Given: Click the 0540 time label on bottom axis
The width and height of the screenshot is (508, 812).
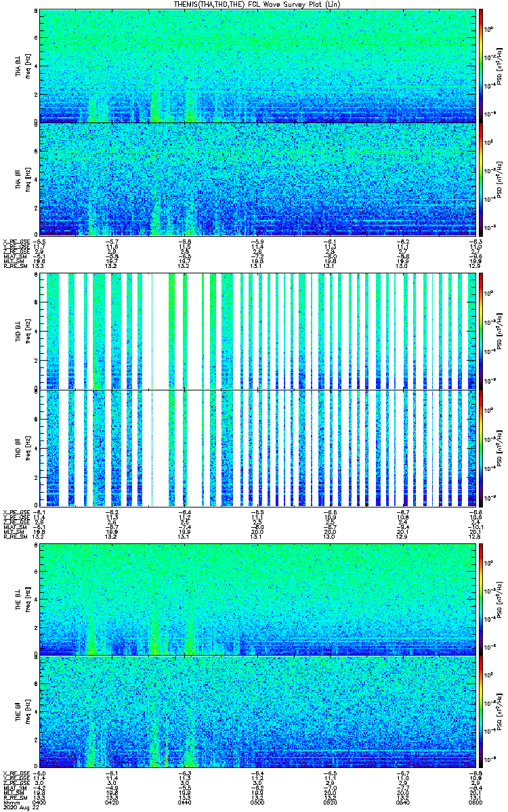Looking at the screenshot, I should tap(401, 802).
